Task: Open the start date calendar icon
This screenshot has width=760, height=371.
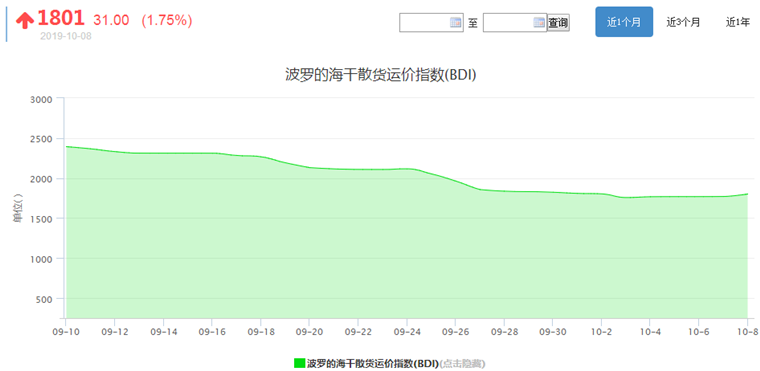Action: pos(455,22)
